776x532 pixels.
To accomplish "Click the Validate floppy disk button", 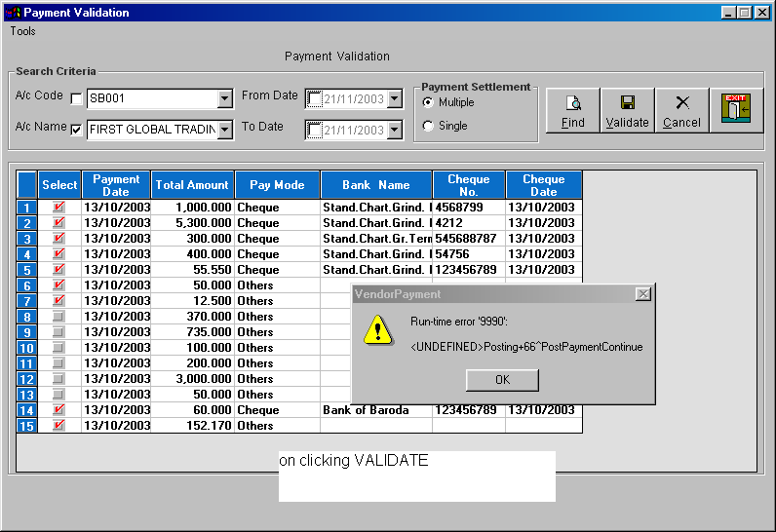I will coord(627,111).
